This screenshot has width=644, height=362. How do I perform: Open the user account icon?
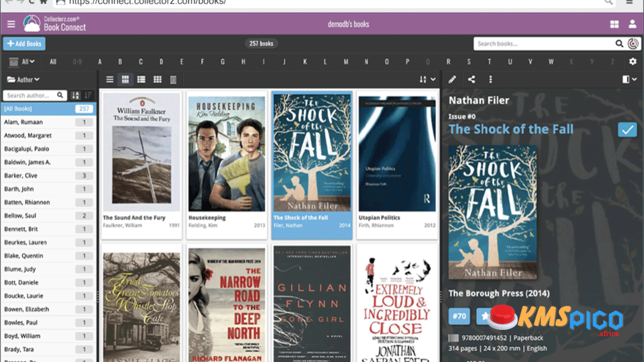click(632, 24)
